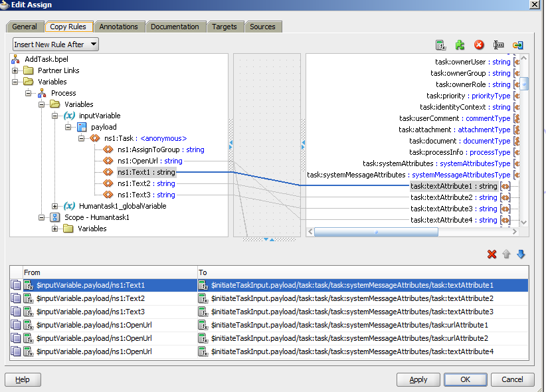Select the Copy Rules tab
The width and height of the screenshot is (546, 392).
[x=68, y=27]
